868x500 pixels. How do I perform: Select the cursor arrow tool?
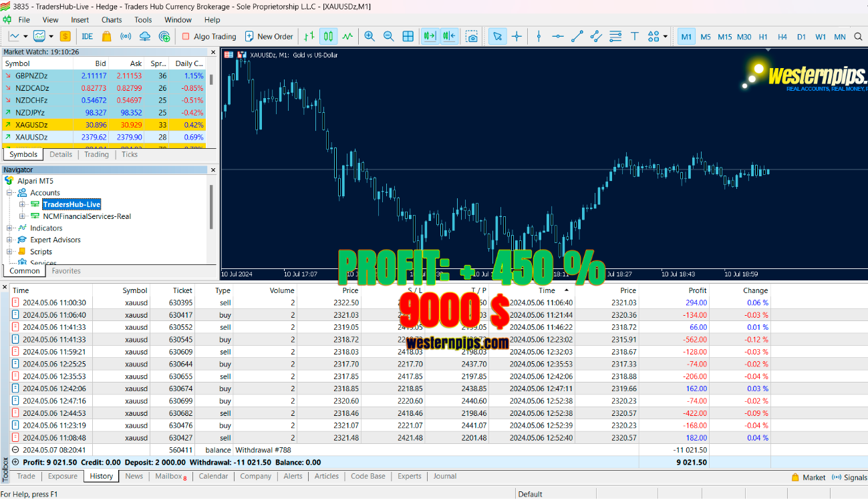point(497,36)
